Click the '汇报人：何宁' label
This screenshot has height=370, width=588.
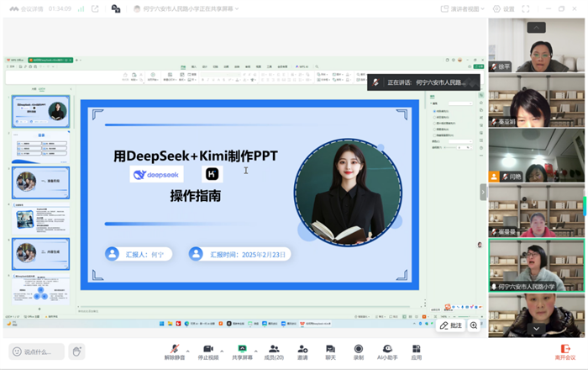pos(139,255)
